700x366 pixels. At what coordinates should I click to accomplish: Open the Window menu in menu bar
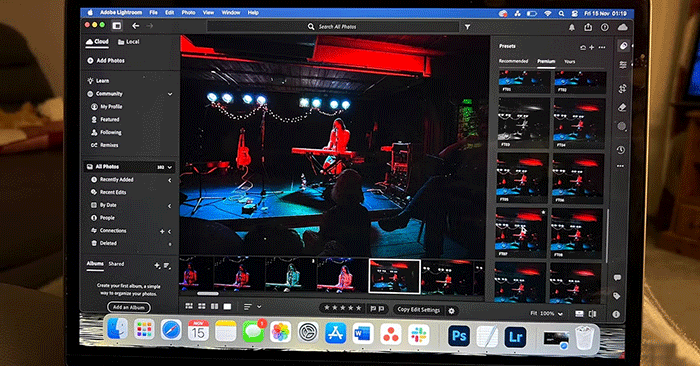[231, 12]
